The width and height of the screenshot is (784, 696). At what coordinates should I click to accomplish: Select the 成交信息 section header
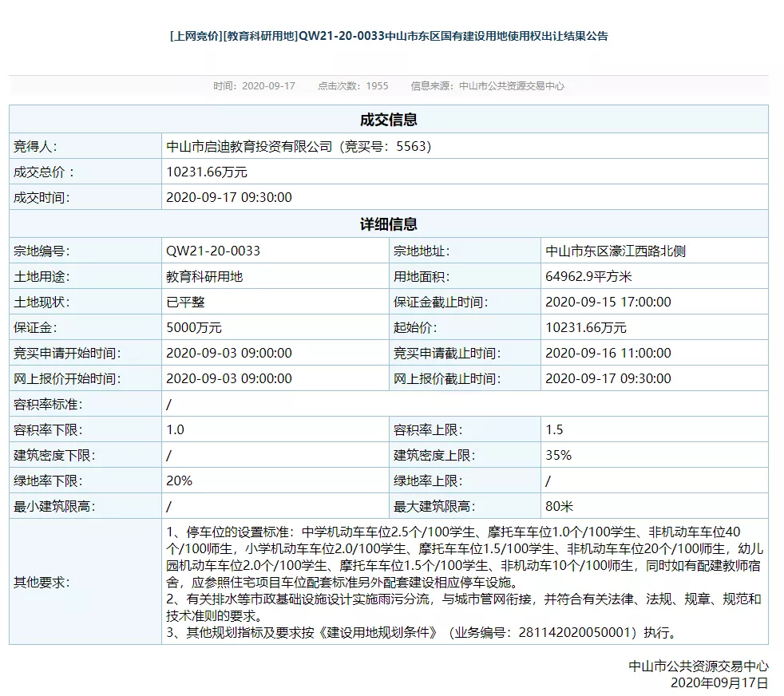pyautogui.click(x=389, y=120)
